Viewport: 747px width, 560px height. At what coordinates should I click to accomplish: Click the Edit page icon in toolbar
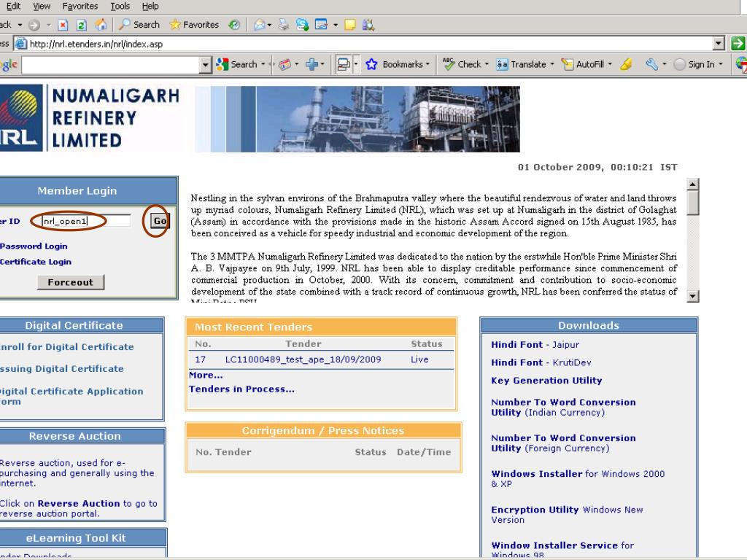pyautogui.click(x=322, y=25)
